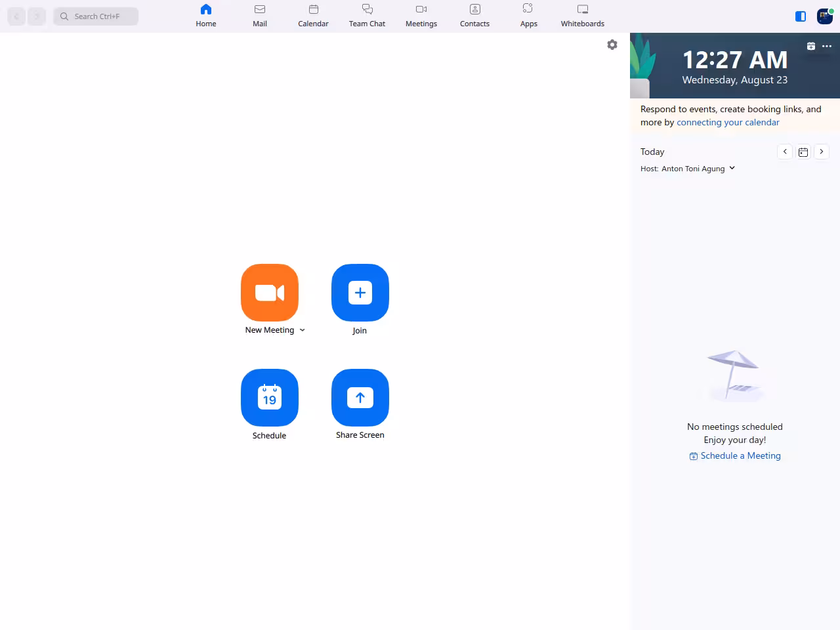The image size is (840, 630).
Task: Switch to the Mail tab
Action: [x=260, y=16]
